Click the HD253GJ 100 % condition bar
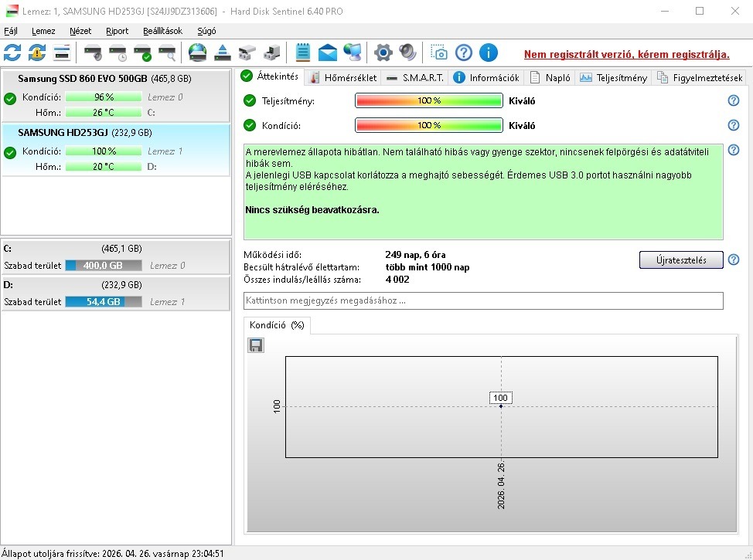This screenshot has width=753, height=560. pyautogui.click(x=104, y=151)
